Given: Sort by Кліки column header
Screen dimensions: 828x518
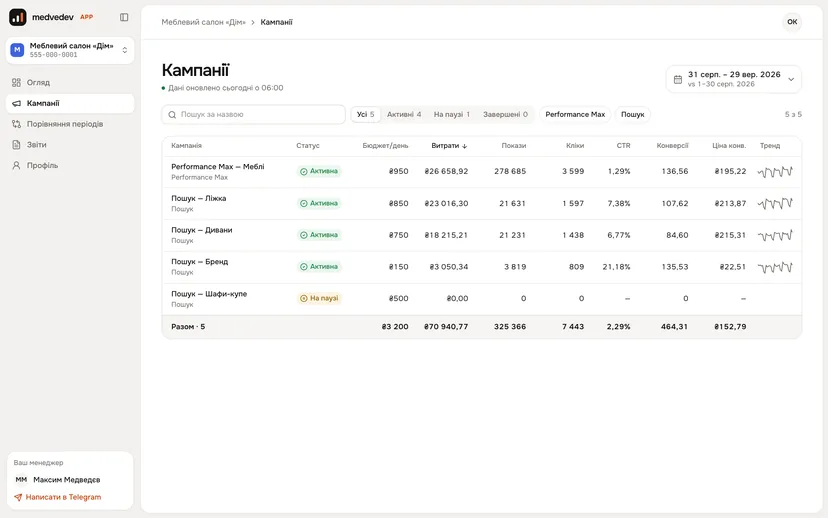Looking at the screenshot, I should point(575,146).
